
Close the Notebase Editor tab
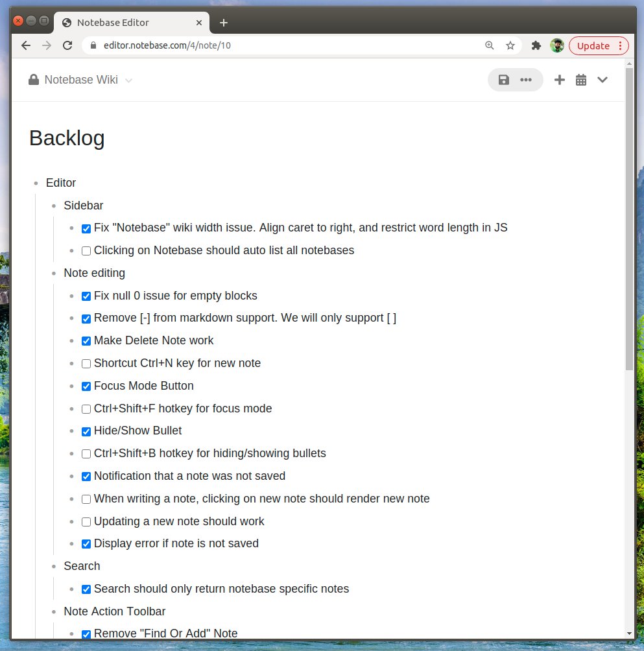coord(199,23)
